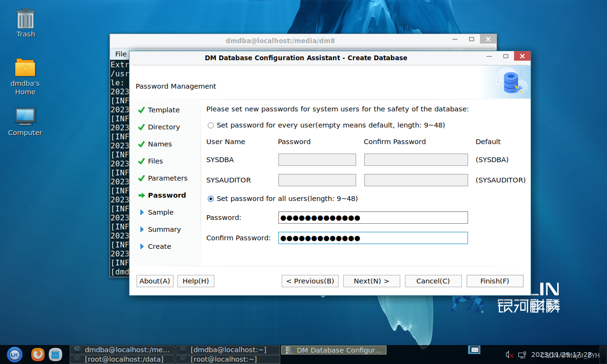Viewport: 607px width, 364px height.
Task: Focus the Confirm Password field for all users
Action: click(x=373, y=238)
